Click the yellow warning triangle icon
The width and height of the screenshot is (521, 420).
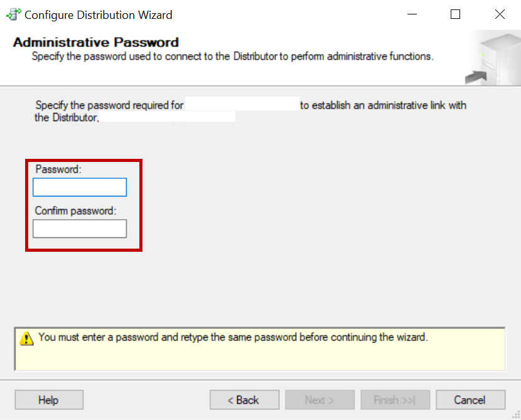[26, 337]
